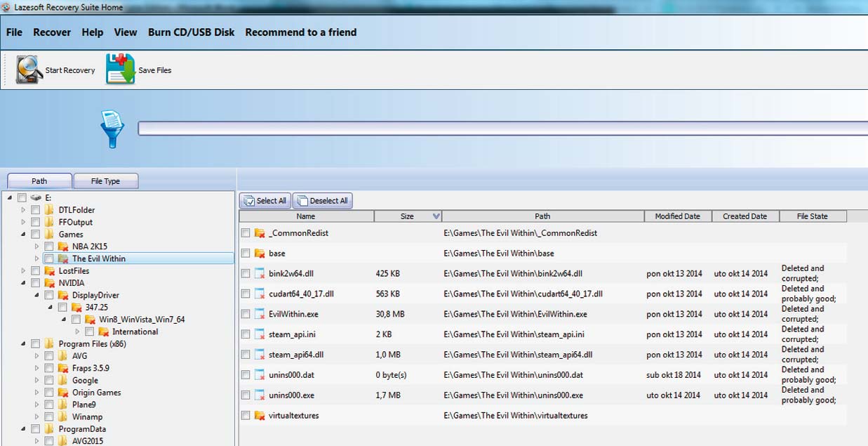Open the Size column sort dropdown arrow
868x446 pixels.
pos(436,216)
